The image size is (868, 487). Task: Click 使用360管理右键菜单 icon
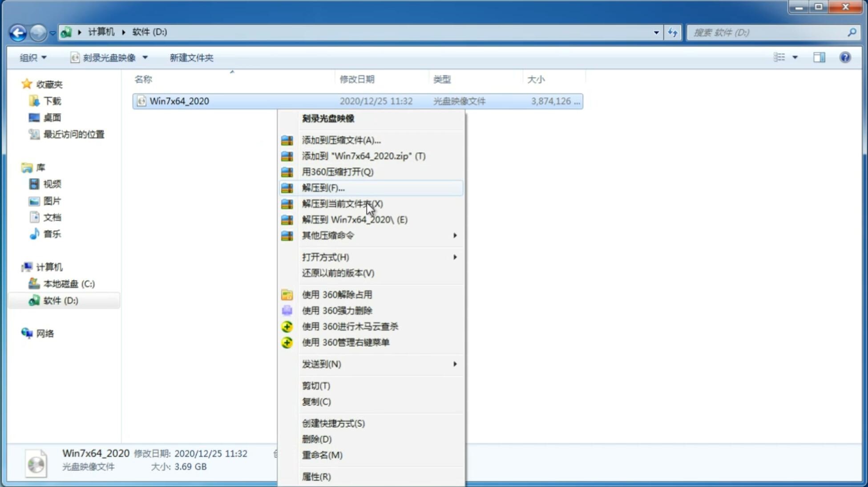tap(286, 342)
